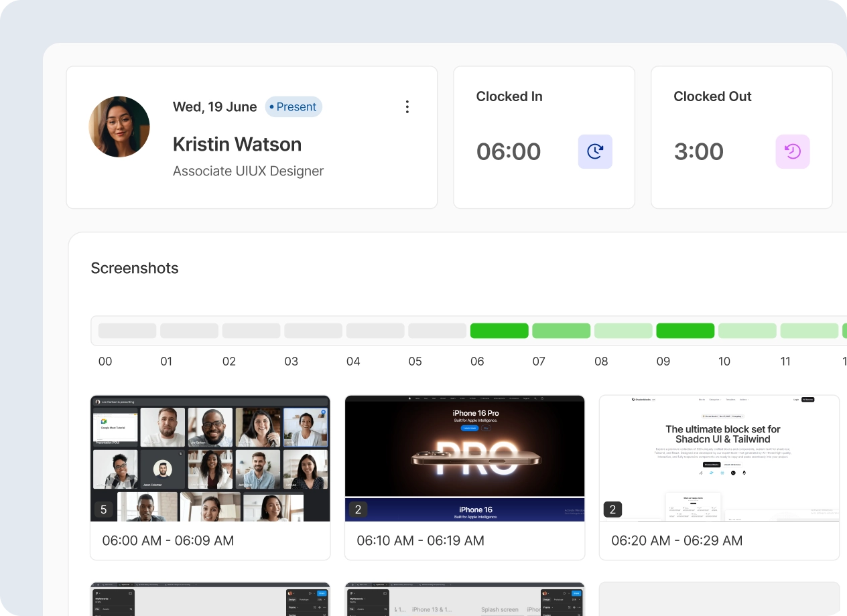The image size is (847, 616).
Task: Select the activity bar above hour 09
Action: [686, 330]
